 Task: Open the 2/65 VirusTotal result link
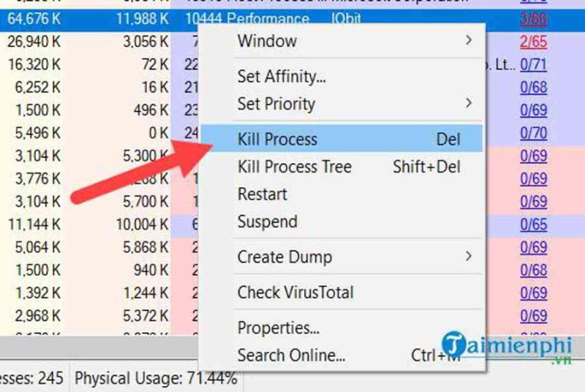coord(534,42)
